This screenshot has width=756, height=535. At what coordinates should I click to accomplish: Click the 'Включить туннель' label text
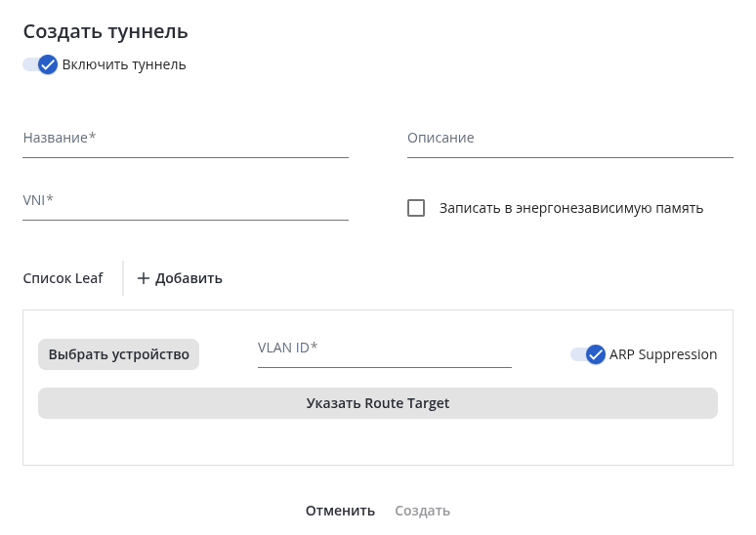(124, 64)
